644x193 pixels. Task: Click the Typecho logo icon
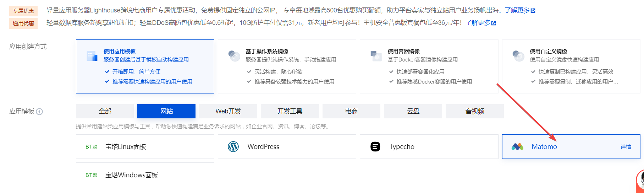tap(375, 146)
